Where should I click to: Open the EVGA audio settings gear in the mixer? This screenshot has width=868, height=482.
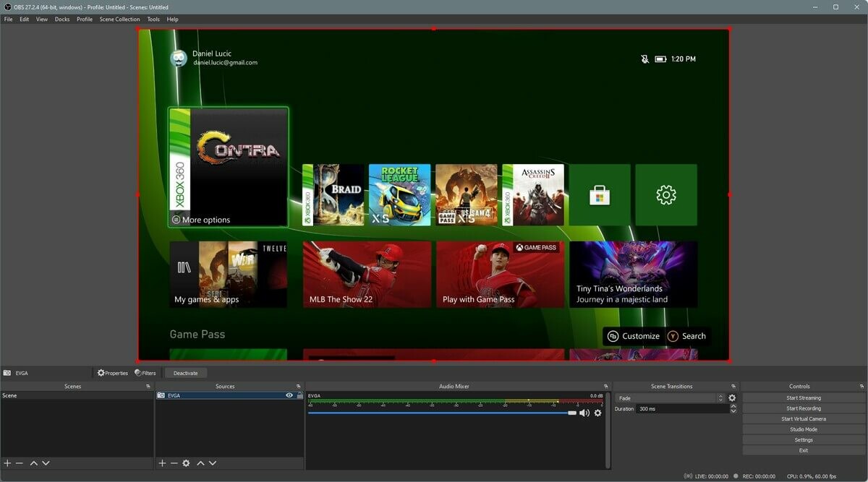click(597, 413)
